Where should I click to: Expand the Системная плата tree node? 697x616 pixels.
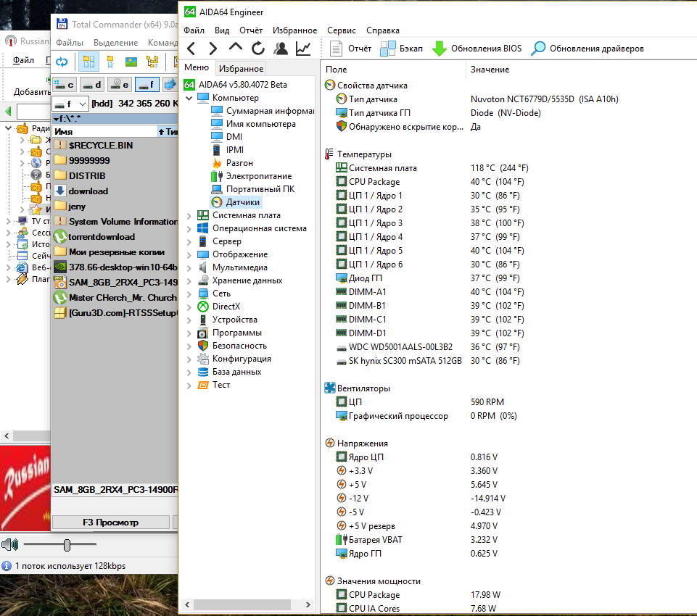pos(189,215)
